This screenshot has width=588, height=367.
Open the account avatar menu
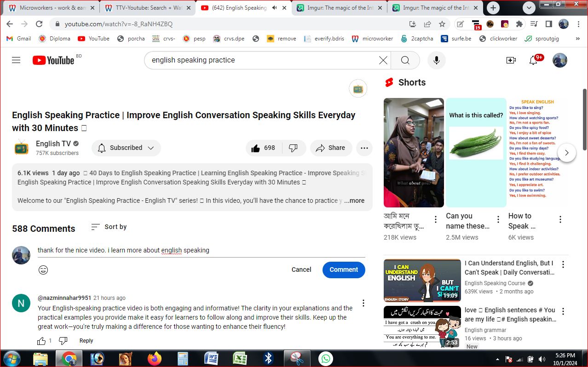(559, 60)
